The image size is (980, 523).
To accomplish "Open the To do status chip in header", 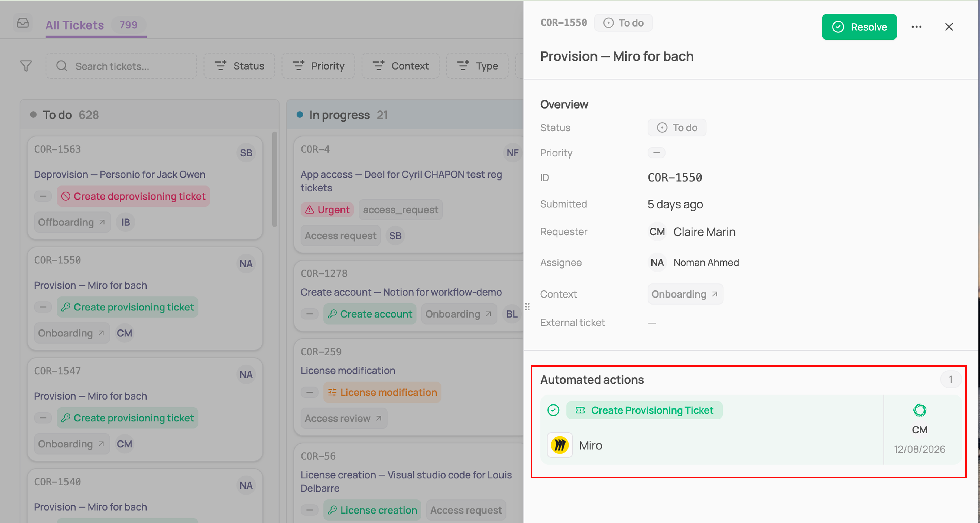I will point(623,23).
